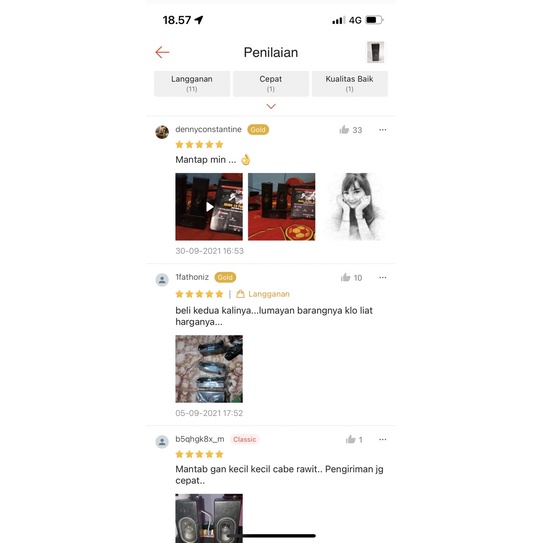Filter reviews by Langganan tag
The width and height of the screenshot is (543, 543).
coord(192,83)
